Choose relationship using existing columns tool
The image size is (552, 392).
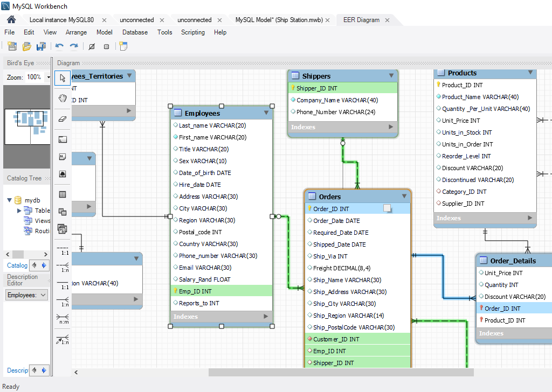click(x=63, y=340)
